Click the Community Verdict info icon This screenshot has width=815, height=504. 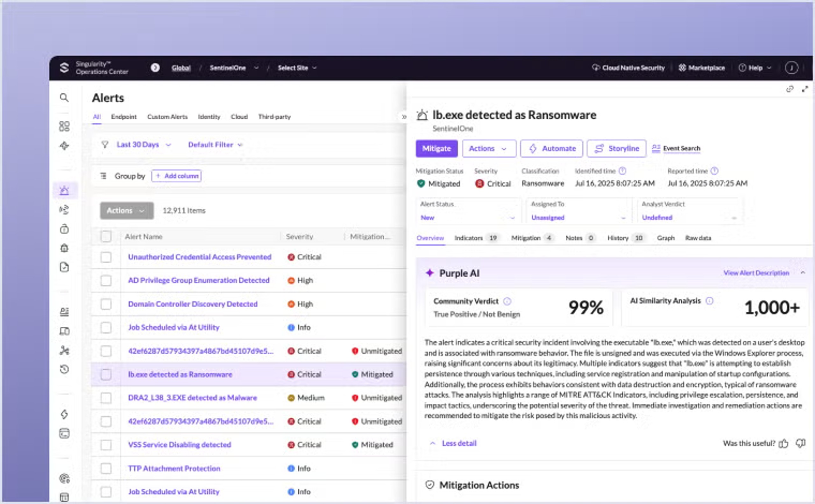[507, 301]
